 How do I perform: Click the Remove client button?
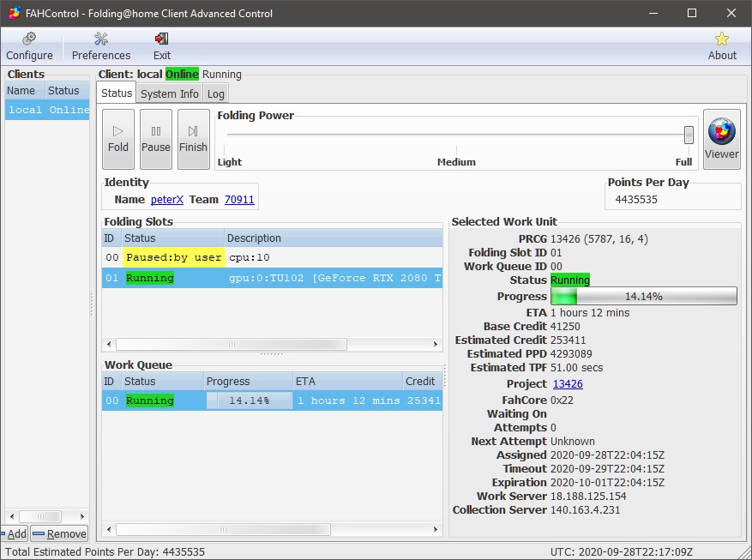(x=60, y=533)
